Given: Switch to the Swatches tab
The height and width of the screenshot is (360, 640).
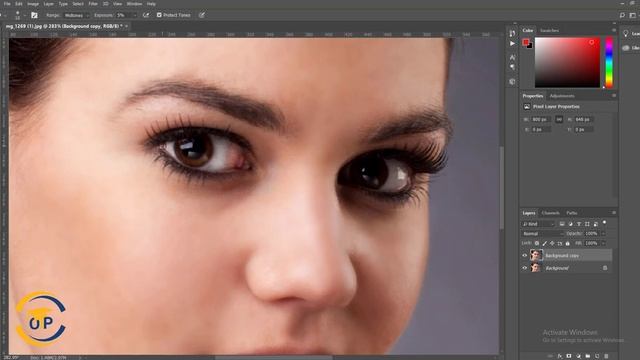Looking at the screenshot, I should (549, 31).
